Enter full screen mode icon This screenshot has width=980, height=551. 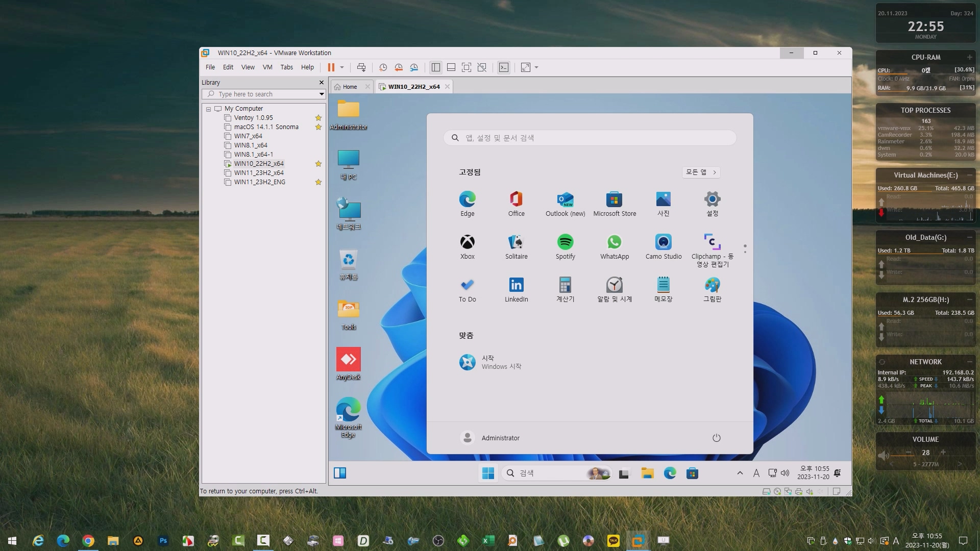coord(467,67)
